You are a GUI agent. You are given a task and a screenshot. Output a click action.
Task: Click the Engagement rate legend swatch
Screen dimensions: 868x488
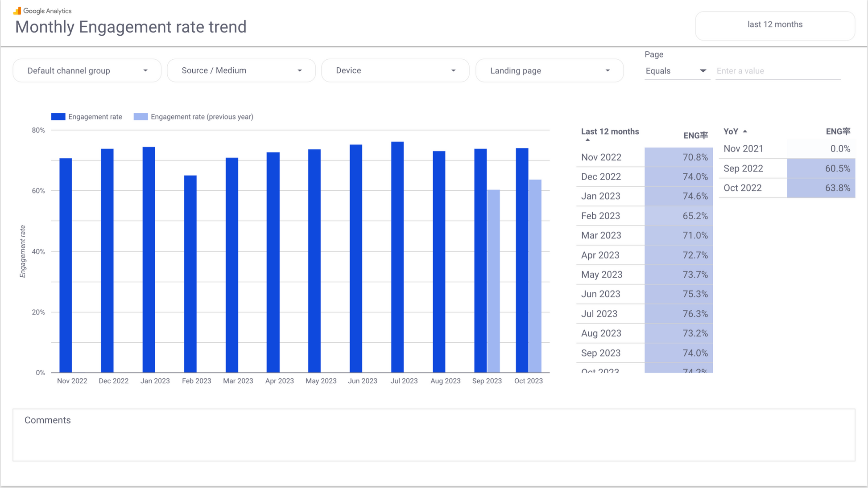click(58, 117)
